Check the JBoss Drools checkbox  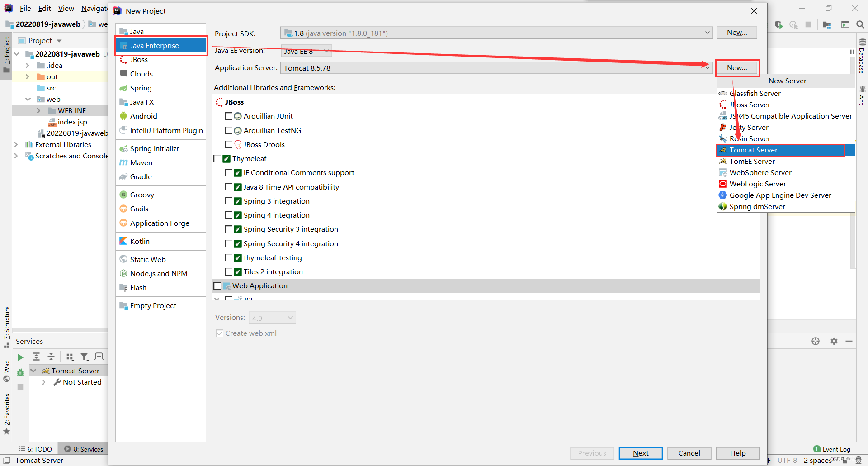[228, 145]
